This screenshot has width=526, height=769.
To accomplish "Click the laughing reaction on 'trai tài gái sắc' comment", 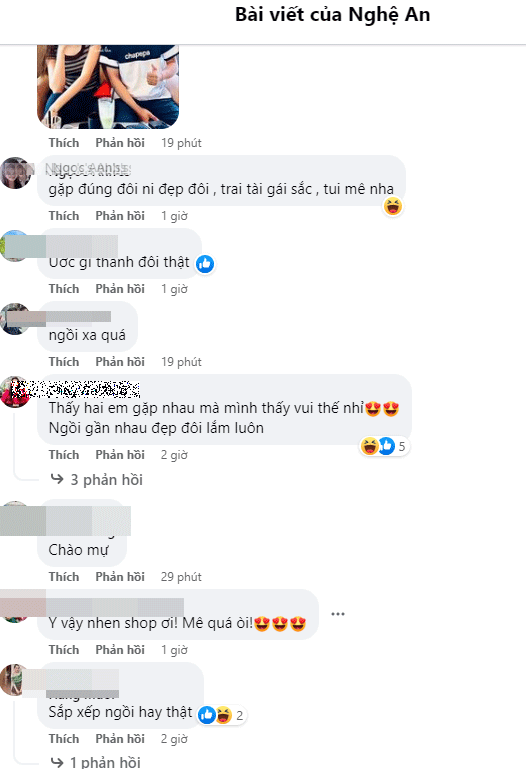I will [x=393, y=206].
